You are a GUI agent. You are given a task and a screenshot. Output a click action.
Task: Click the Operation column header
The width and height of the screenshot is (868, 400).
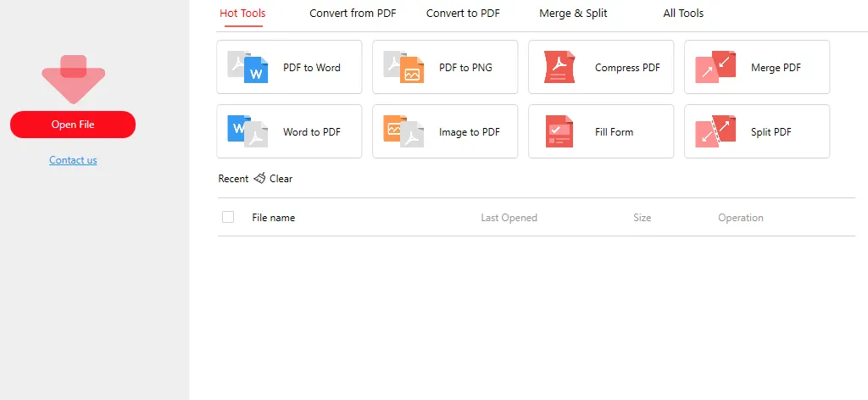click(x=741, y=218)
